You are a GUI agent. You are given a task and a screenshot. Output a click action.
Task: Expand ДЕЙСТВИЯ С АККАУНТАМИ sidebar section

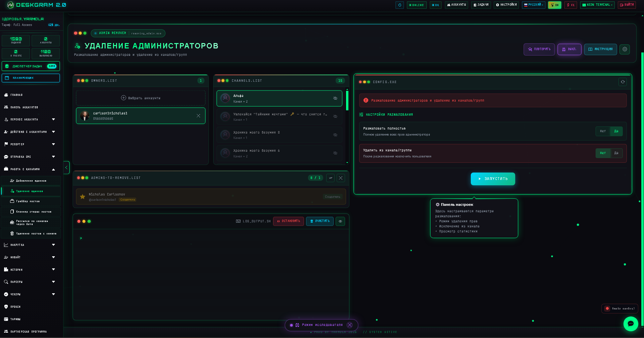(30, 132)
